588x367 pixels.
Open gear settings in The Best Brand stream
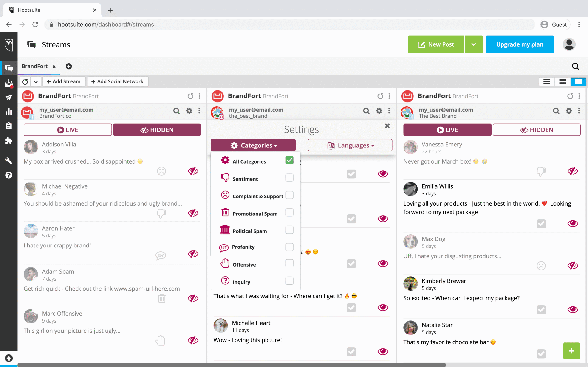click(569, 111)
